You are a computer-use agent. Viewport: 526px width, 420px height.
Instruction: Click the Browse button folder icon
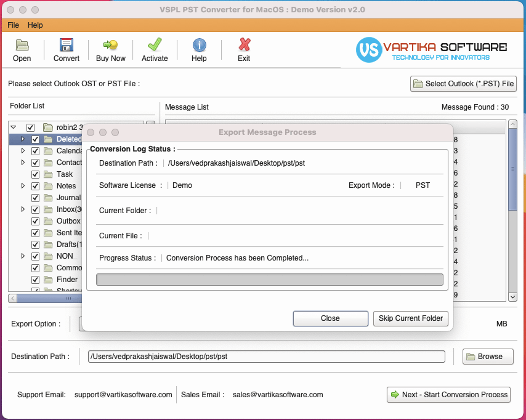[x=471, y=357]
